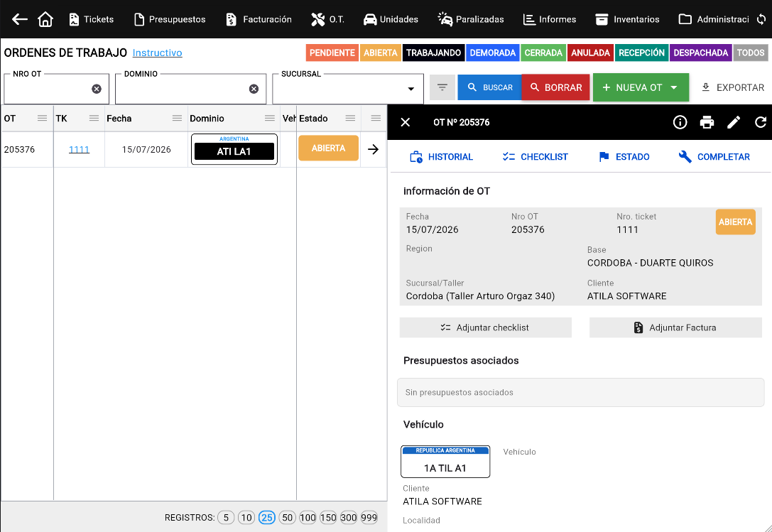
Task: Open the Instructivo link
Action: [x=157, y=53]
